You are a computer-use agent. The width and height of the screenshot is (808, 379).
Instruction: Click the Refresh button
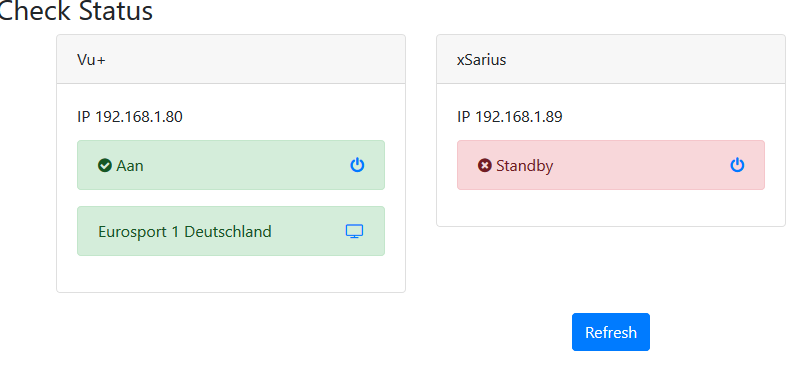coord(611,332)
